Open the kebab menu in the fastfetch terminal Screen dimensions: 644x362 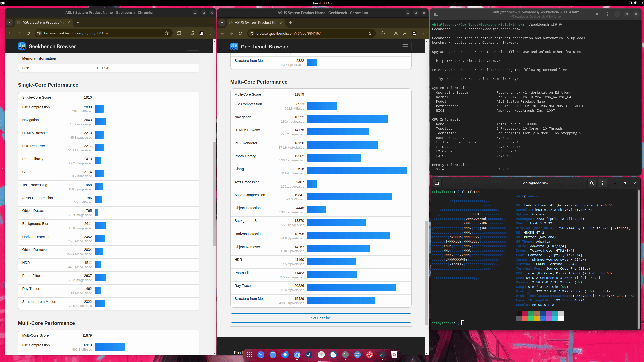click(602, 183)
